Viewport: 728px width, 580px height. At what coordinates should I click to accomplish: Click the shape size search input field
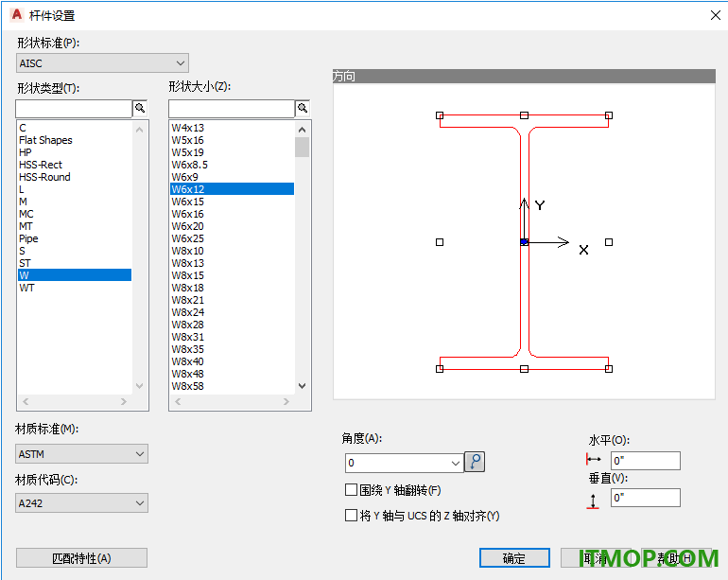(232, 109)
